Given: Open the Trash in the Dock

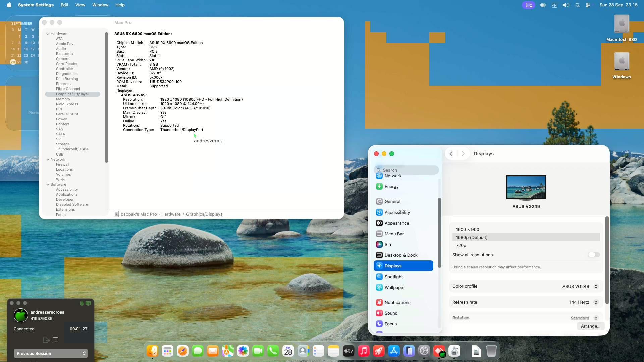Looking at the screenshot, I should coord(491,351).
